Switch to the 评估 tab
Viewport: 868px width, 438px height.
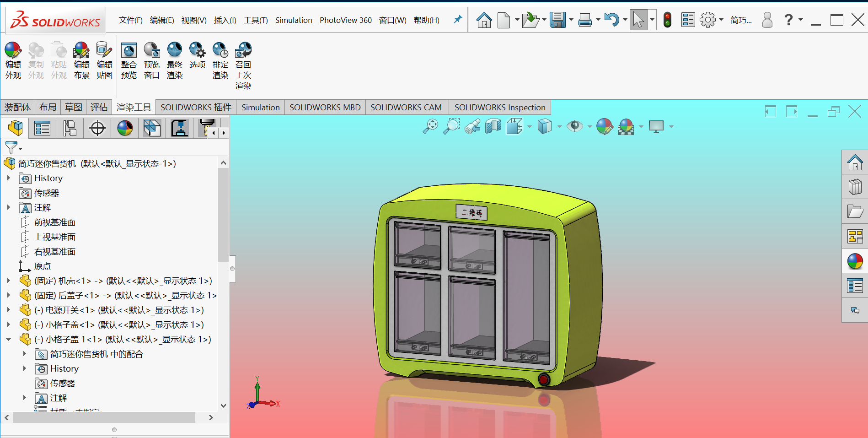99,107
